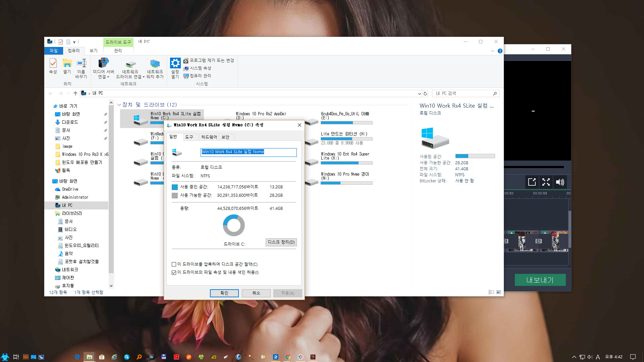The width and height of the screenshot is (644, 362).
Task: Select OneDrive in navigation pane
Action: point(70,189)
